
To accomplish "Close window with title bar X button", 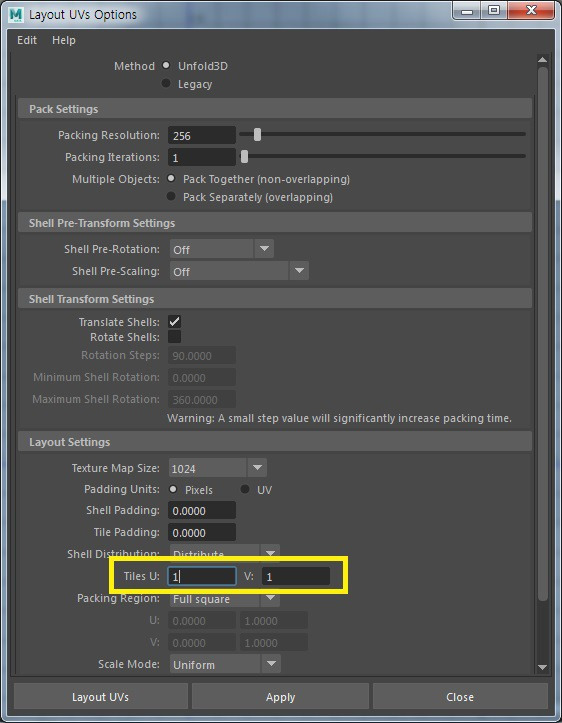I will (x=531, y=11).
